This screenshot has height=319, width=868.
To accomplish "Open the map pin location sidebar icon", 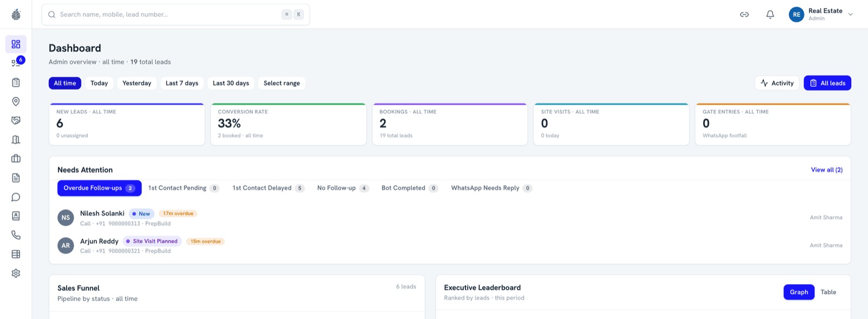I will click(x=16, y=101).
